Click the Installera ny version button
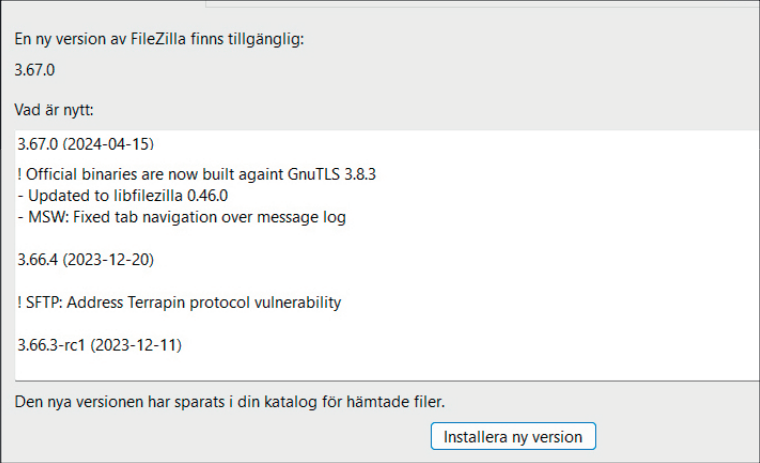The width and height of the screenshot is (760, 463). (x=513, y=437)
